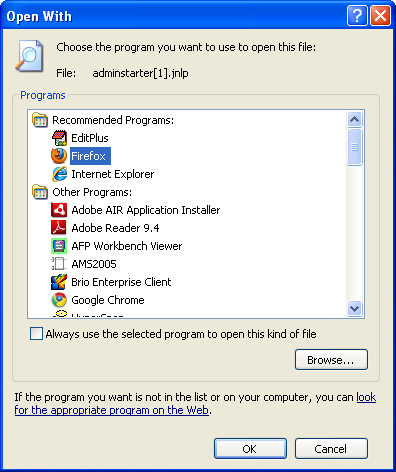Dismiss dialog with Cancel button
The width and height of the screenshot is (396, 472).
click(x=331, y=449)
